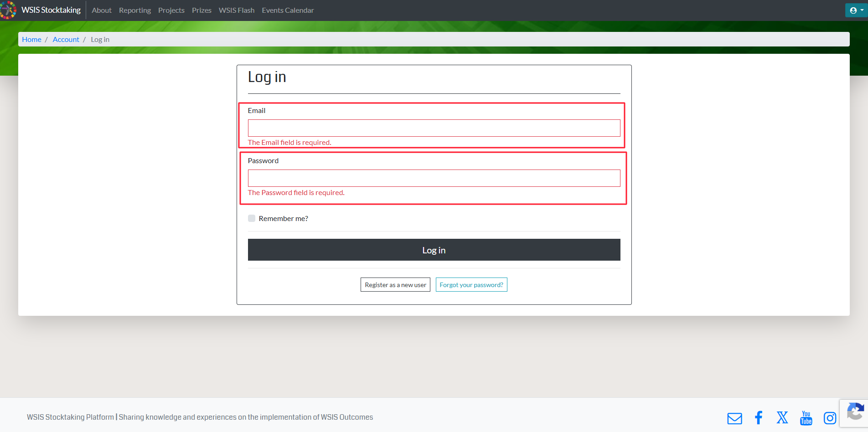Open the Facebook icon link
This screenshot has width=868, height=432.
pos(759,417)
